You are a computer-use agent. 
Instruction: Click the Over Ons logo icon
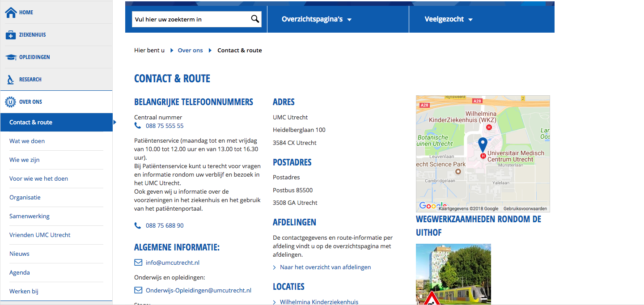pos(11,102)
